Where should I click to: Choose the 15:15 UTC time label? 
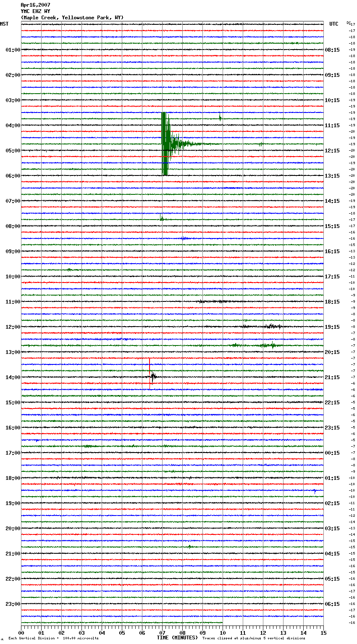[x=332, y=226]
